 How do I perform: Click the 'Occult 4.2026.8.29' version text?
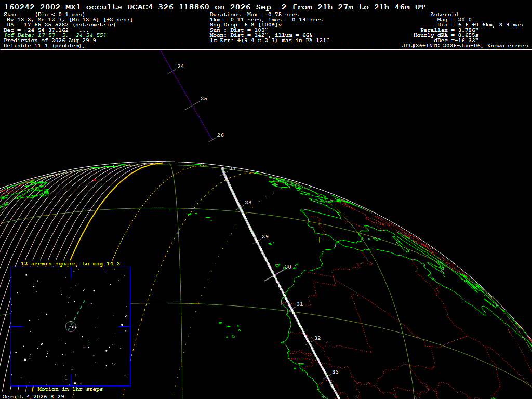click(x=33, y=396)
